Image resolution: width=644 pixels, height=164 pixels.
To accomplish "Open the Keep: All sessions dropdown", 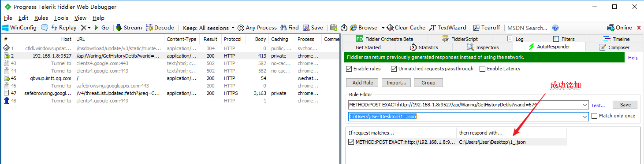I will tap(208, 28).
